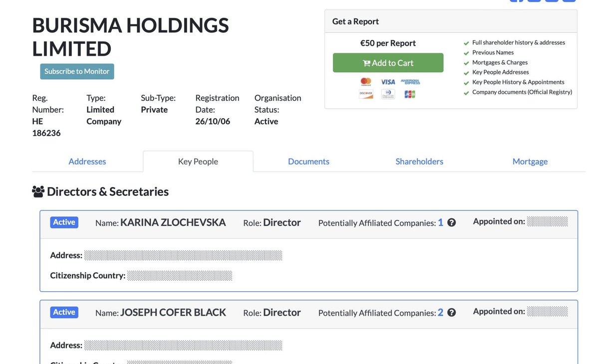Viewport: 599px width, 364px height.
Task: Click the Mortgages & Charges feature checkmark
Action: point(466,63)
